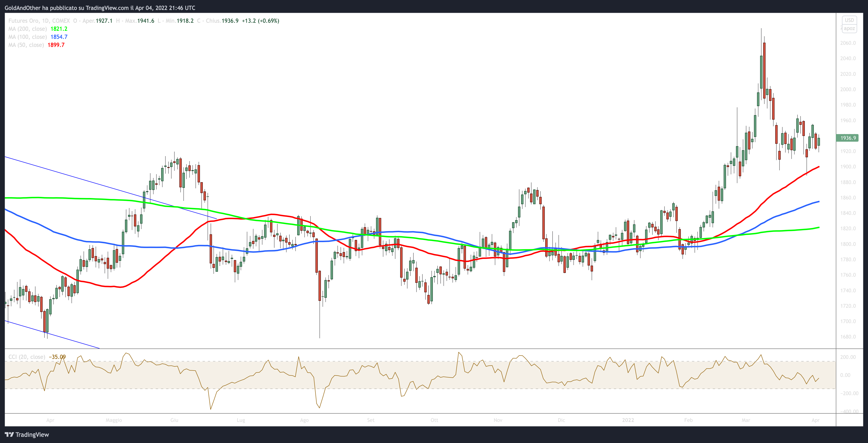This screenshot has height=443, width=868.
Task: Click the GoldAndOther publication header text
Action: [x=100, y=8]
